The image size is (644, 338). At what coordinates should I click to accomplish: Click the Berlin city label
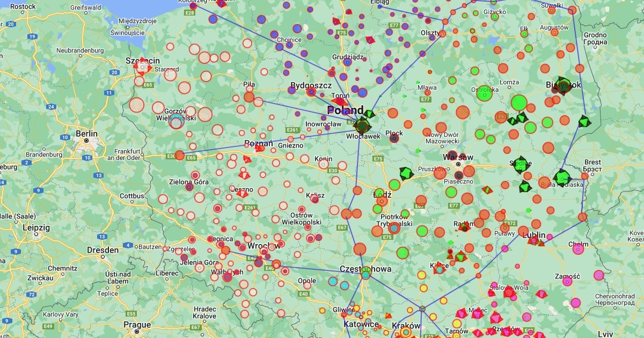[x=86, y=134]
